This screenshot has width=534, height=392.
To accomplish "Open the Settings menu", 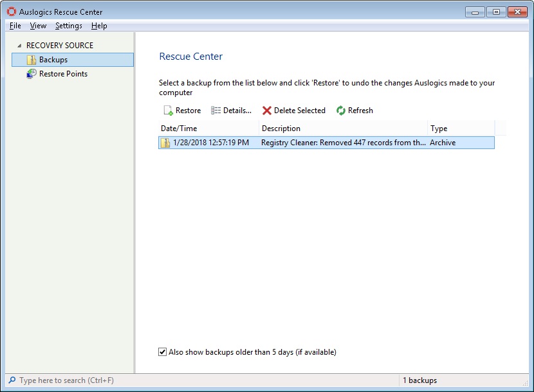I will click(x=68, y=26).
